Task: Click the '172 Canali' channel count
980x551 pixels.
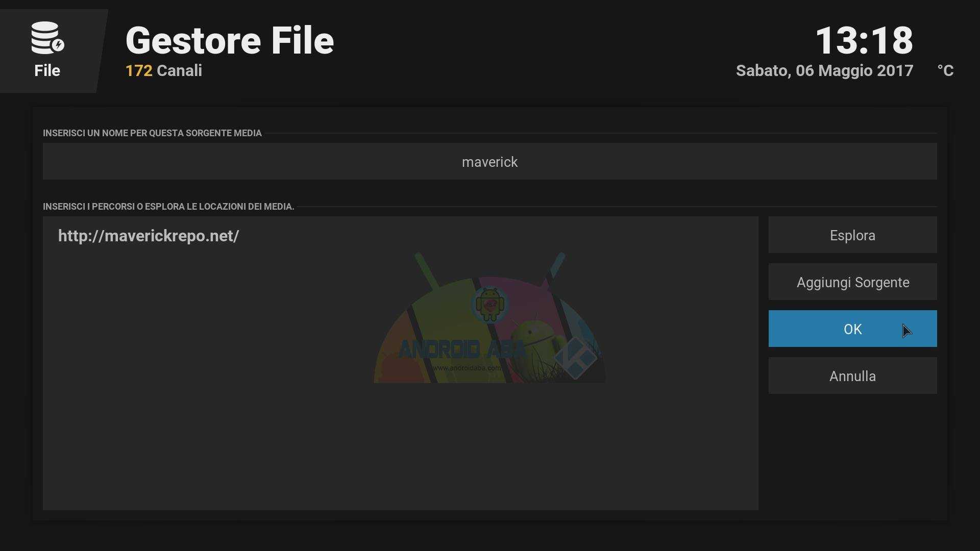Action: click(163, 71)
